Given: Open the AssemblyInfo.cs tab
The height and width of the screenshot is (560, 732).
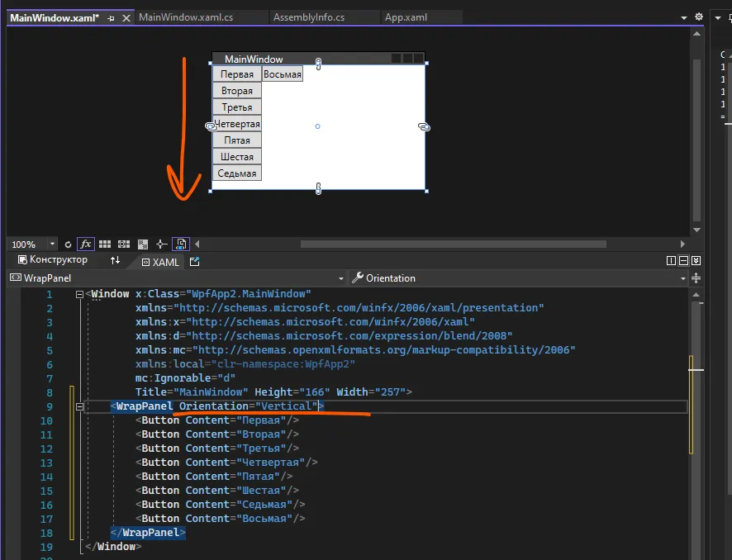Looking at the screenshot, I should 308,17.
